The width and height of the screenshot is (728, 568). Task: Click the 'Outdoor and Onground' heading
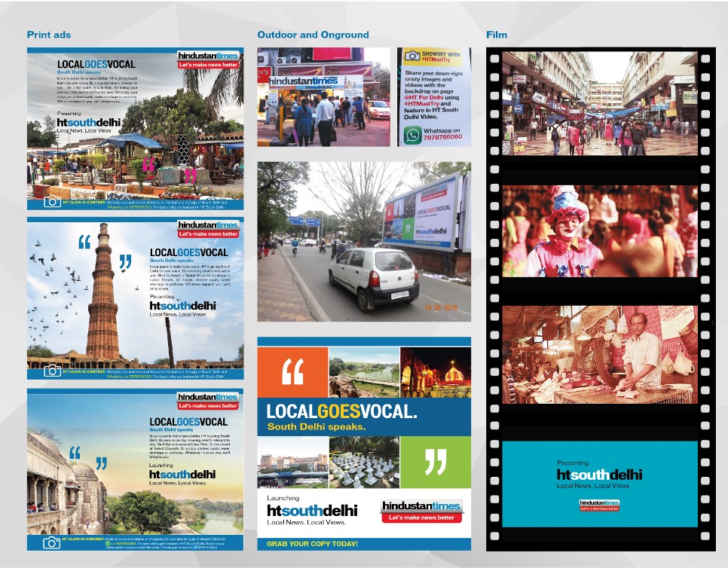pyautogui.click(x=313, y=35)
